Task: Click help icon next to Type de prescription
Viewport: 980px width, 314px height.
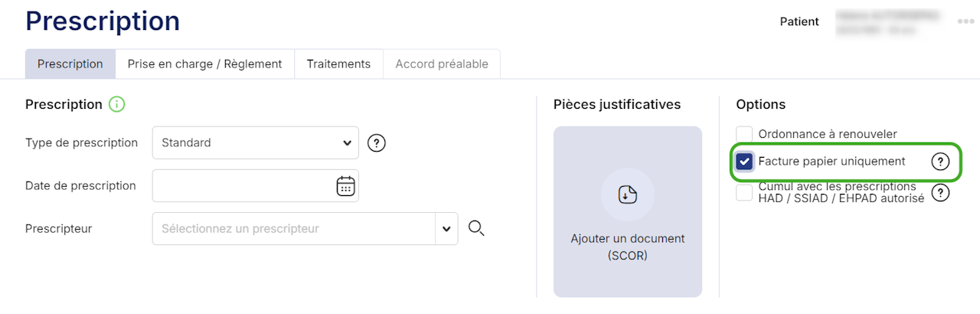Action: click(376, 142)
